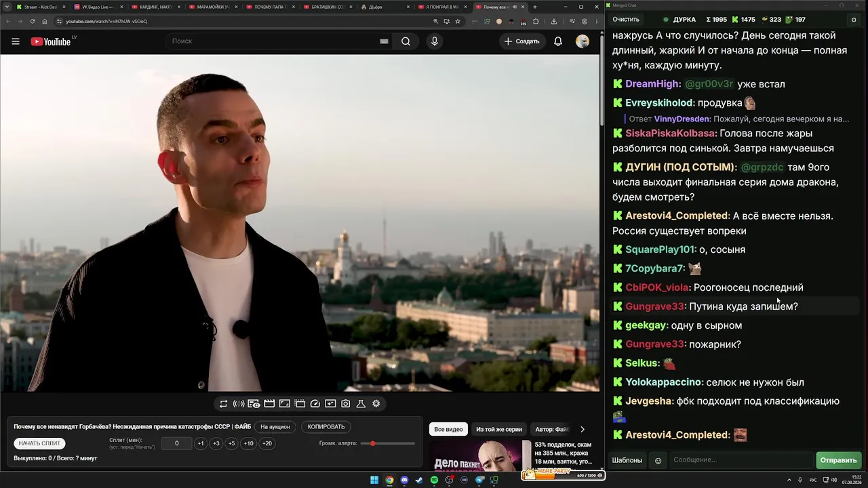Switch to the VK Видео Live browser tab
Image resolution: width=868 pixels, height=488 pixels.
pyautogui.click(x=98, y=7)
